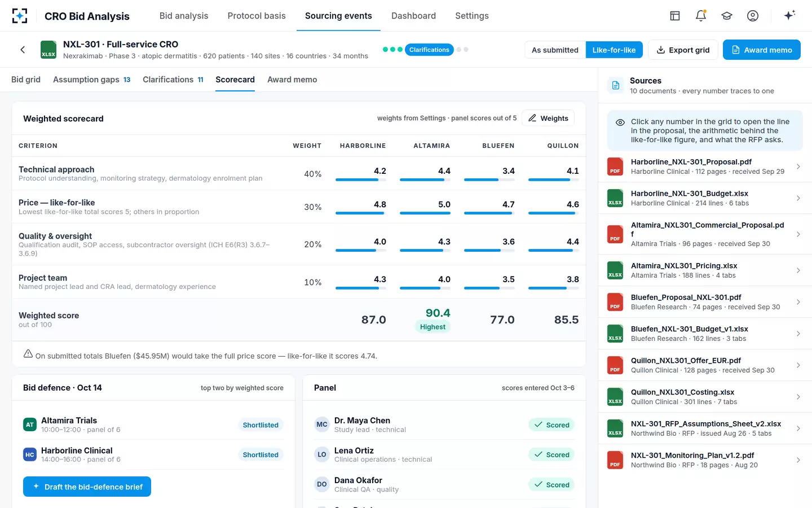
Task: Click the Scored badge for Lena Ortiz
Action: click(551, 454)
